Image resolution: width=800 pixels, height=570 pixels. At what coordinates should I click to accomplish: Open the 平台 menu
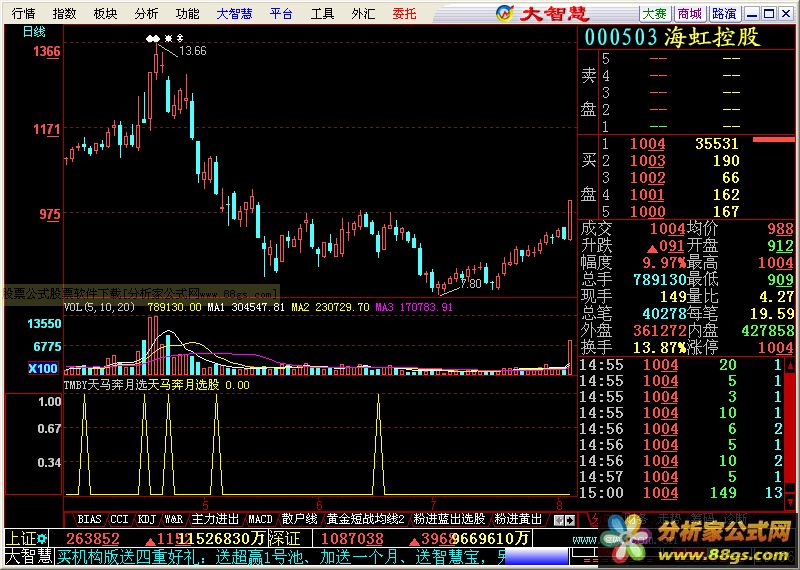click(x=281, y=14)
